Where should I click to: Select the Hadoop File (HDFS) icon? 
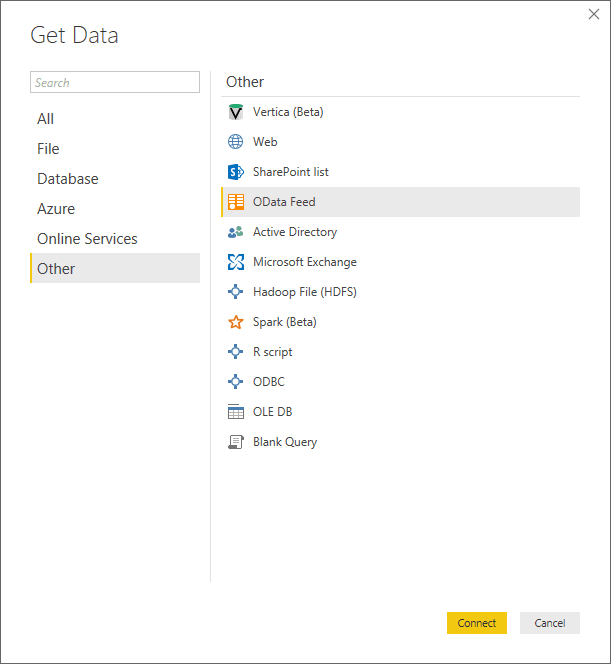(235, 292)
